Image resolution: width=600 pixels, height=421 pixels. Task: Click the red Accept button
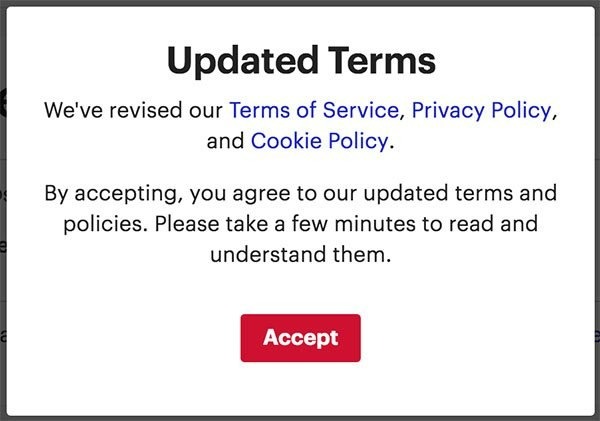300,338
